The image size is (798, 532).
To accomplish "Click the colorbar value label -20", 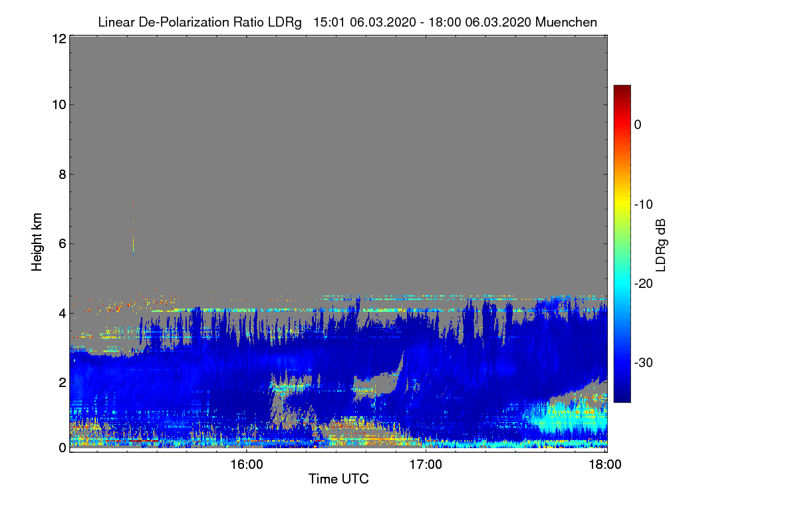I will 642,283.
